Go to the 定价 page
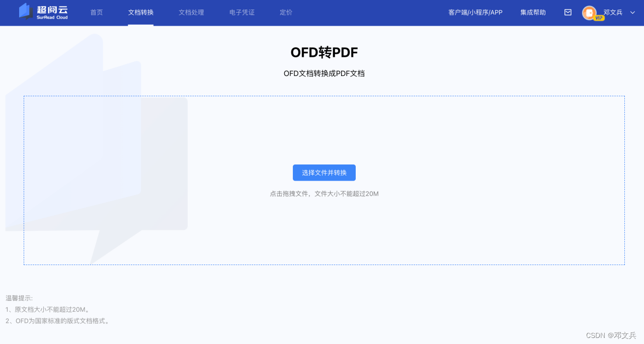The width and height of the screenshot is (644, 344). click(286, 13)
